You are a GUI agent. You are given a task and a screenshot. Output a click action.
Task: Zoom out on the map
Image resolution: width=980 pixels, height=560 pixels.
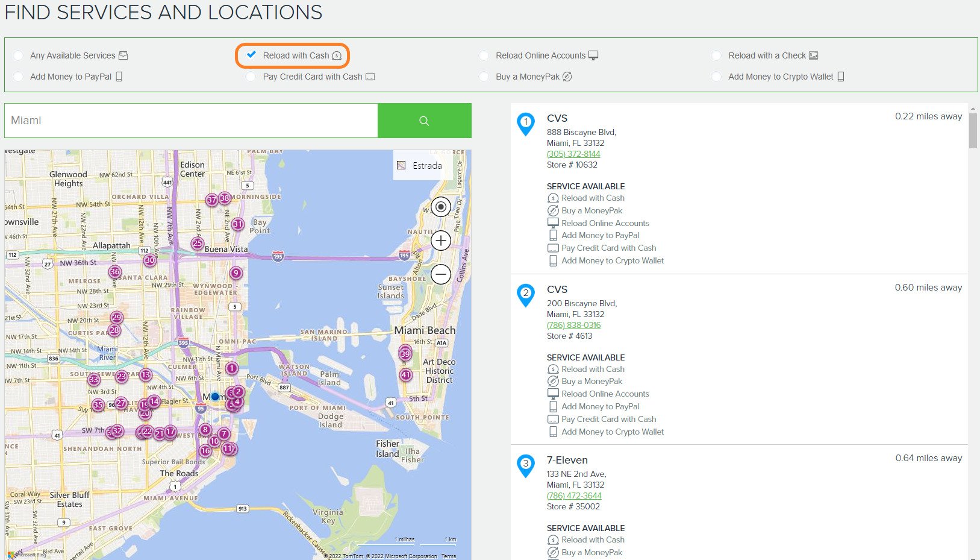[x=441, y=274]
